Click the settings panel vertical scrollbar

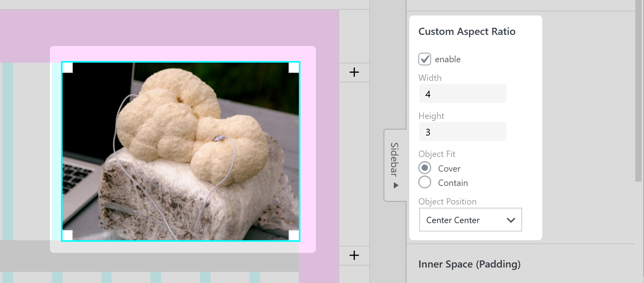pos(638,91)
